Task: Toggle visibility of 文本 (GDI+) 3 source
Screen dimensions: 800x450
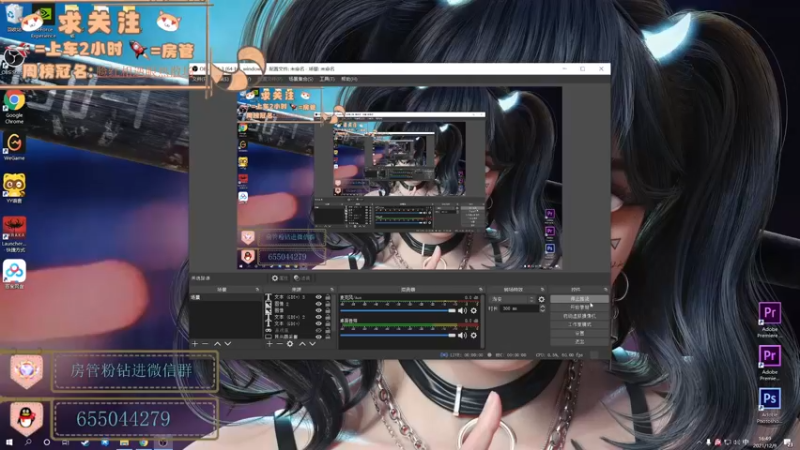Action: (319, 297)
